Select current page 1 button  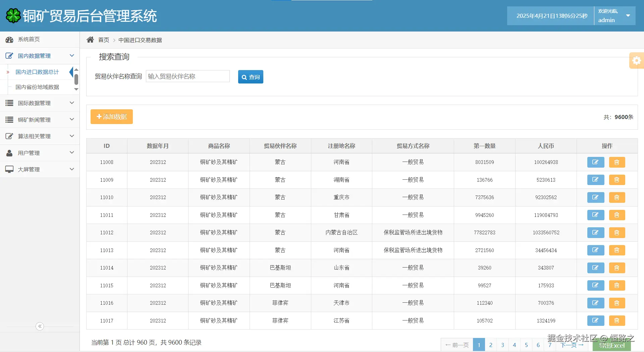[x=479, y=345]
